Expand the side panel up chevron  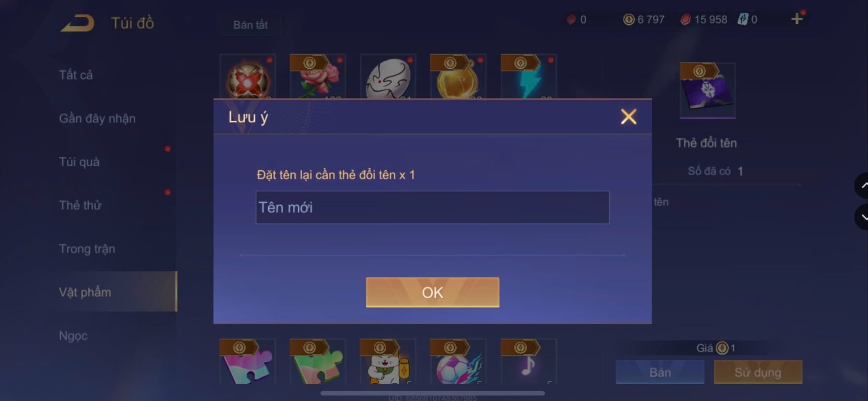[862, 186]
